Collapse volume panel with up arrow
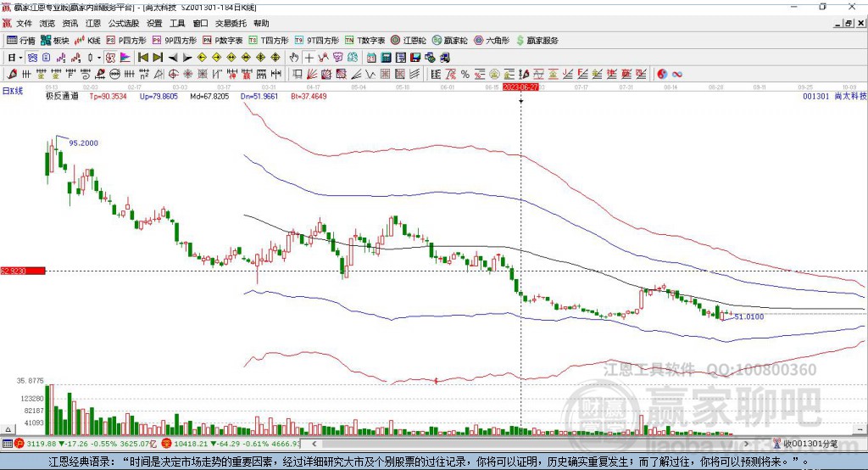The height and width of the screenshot is (470, 868). (8, 429)
